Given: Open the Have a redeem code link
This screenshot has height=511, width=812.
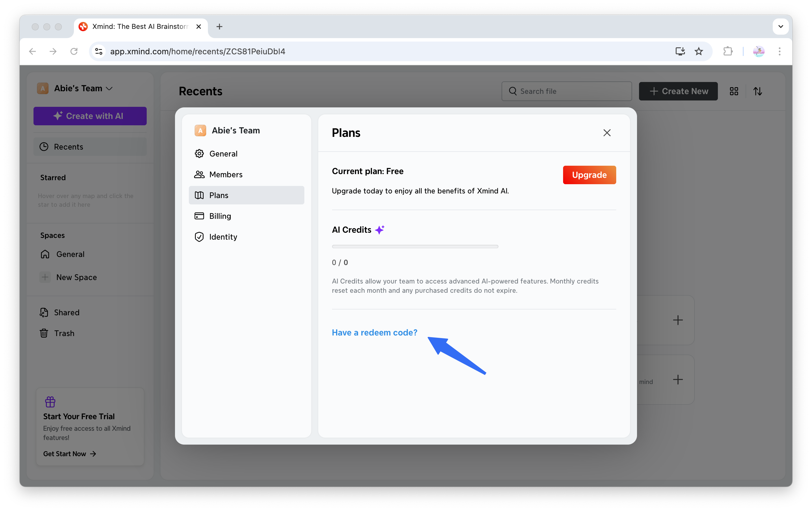Looking at the screenshot, I should (x=374, y=332).
